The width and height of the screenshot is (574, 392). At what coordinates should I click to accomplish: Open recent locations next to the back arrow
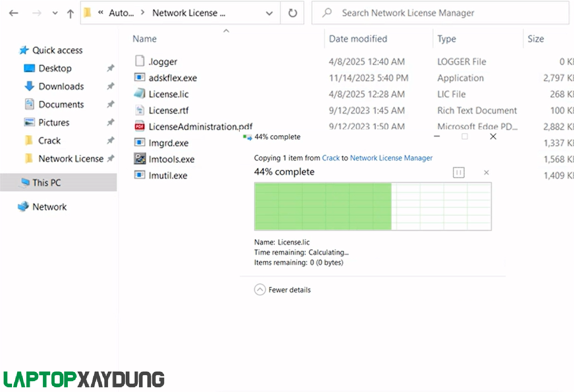coord(55,12)
